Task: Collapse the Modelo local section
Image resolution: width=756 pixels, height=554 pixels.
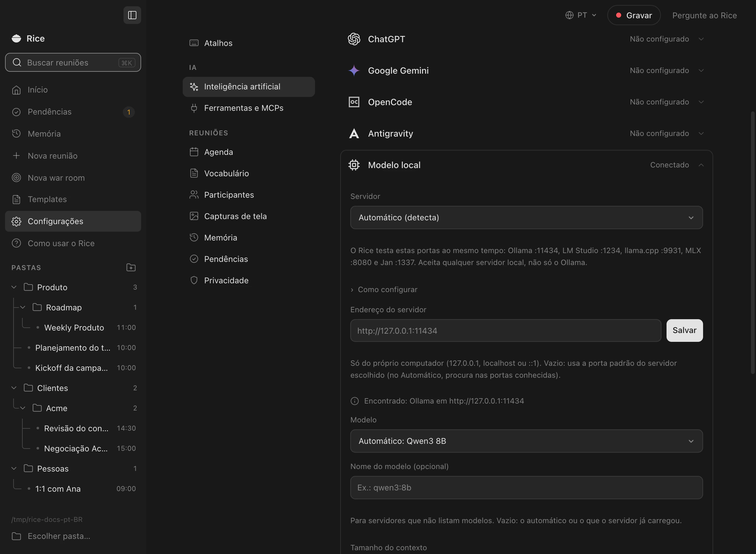Action: 701,165
